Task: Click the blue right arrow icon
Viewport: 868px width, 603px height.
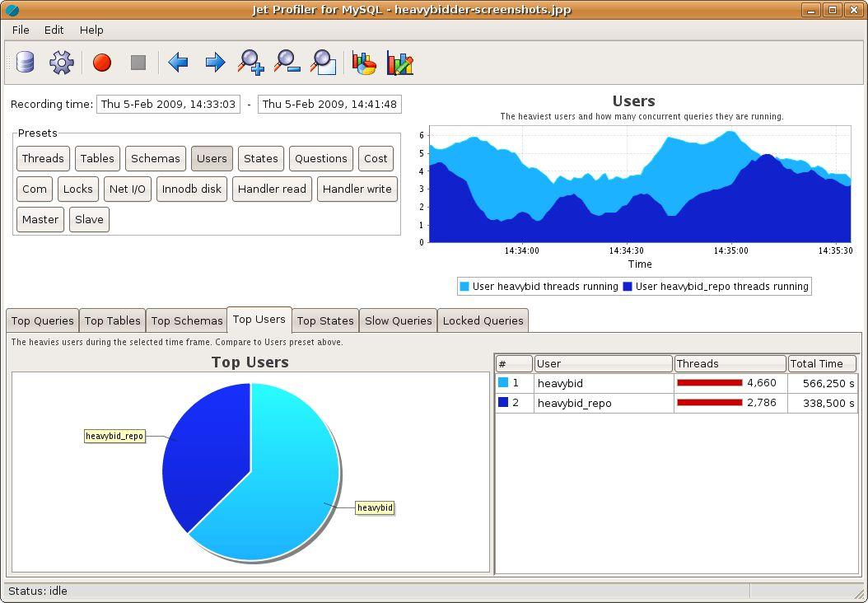Action: (215, 63)
